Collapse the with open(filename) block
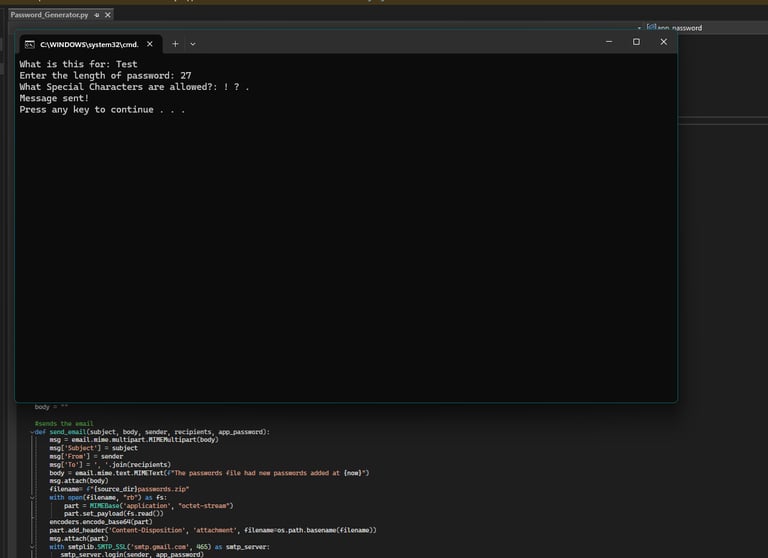The width and height of the screenshot is (768, 558). click(x=32, y=498)
